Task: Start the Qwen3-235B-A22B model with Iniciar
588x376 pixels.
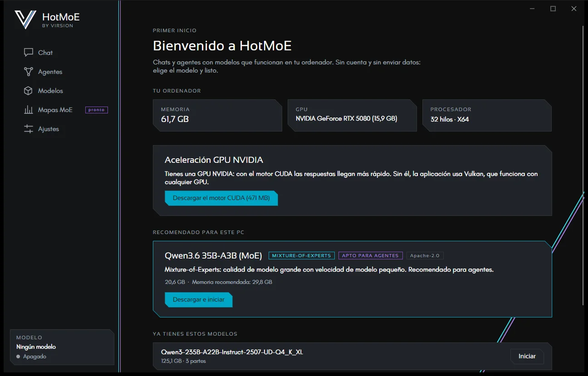Action: point(527,356)
